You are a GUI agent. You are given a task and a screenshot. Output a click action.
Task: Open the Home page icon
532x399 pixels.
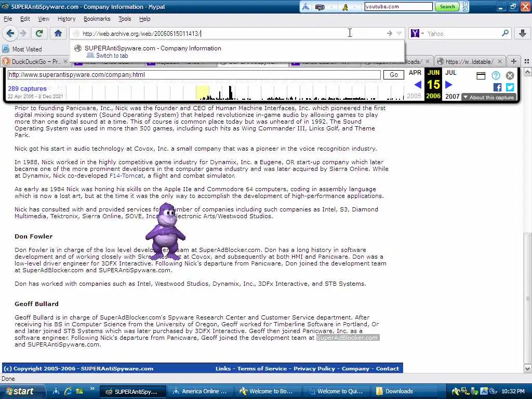(58, 33)
